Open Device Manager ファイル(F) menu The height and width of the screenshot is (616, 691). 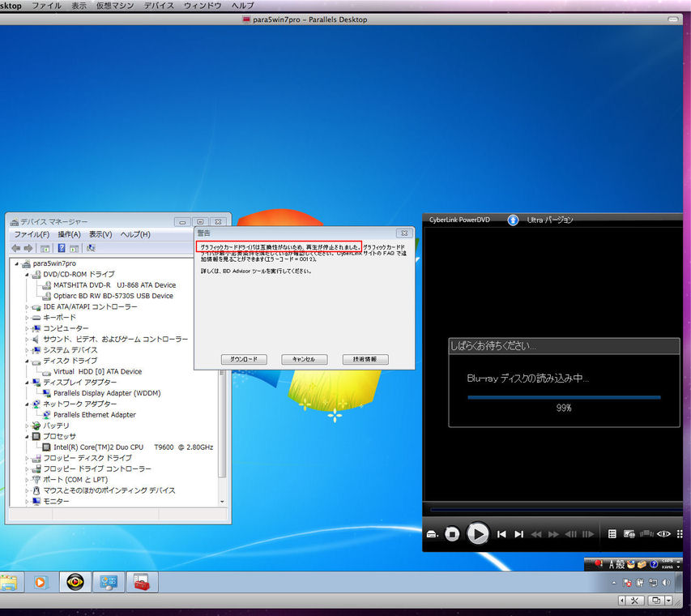[x=32, y=234]
